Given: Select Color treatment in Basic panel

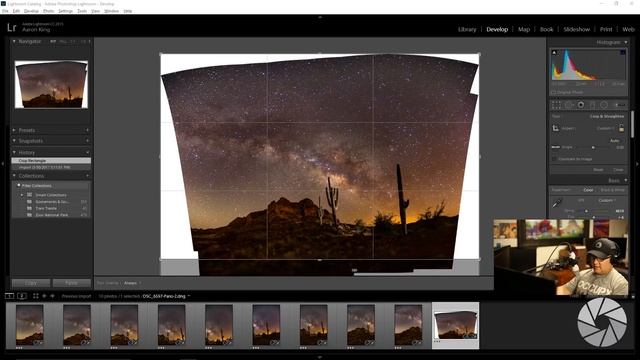Looking at the screenshot, I should pyautogui.click(x=588, y=190).
